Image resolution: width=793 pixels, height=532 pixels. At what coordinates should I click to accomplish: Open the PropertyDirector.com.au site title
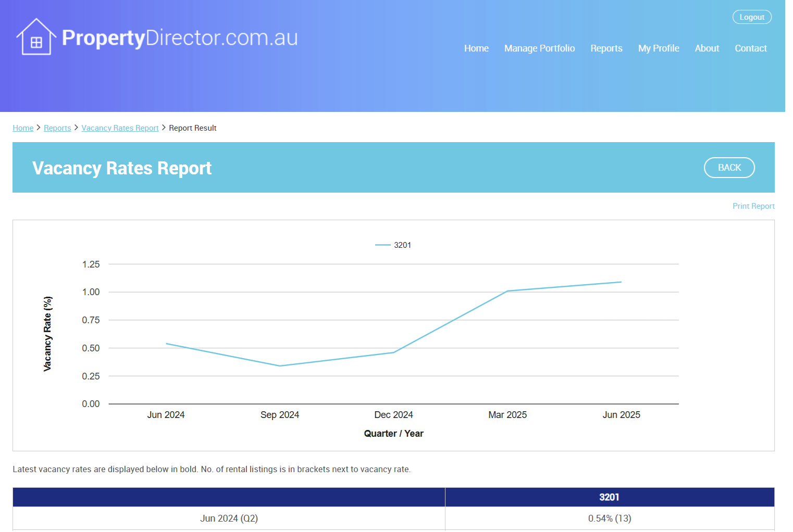coord(179,38)
